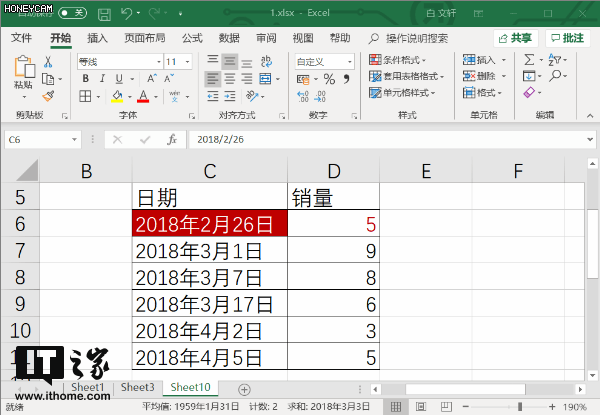Click the wrap text icon
The width and height of the screenshot is (600, 415).
266,61
